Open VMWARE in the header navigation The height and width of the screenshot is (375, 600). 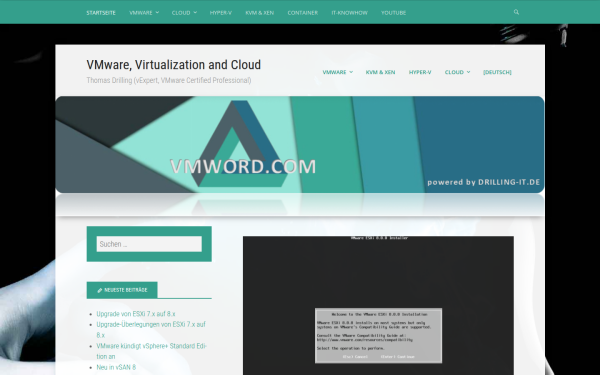click(334, 72)
